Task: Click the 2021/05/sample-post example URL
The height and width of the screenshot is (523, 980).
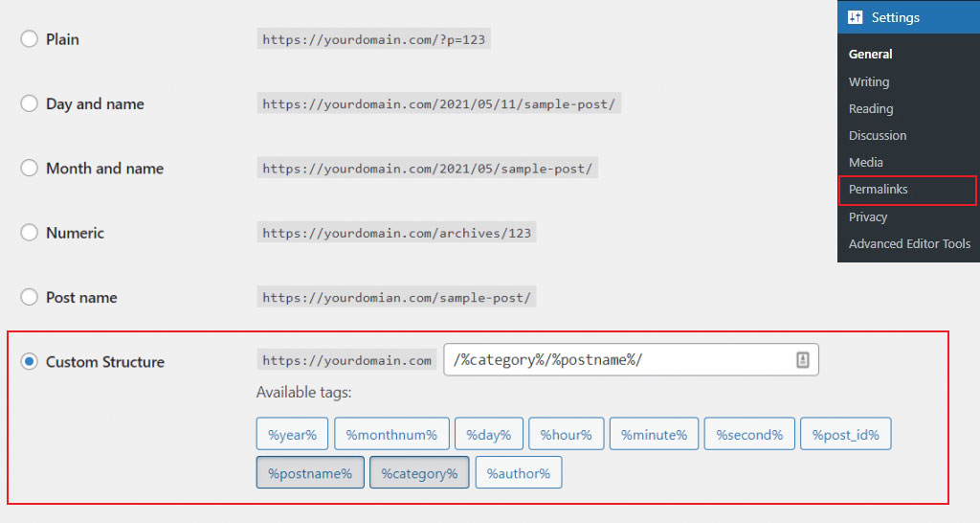Action: pyautogui.click(x=428, y=168)
